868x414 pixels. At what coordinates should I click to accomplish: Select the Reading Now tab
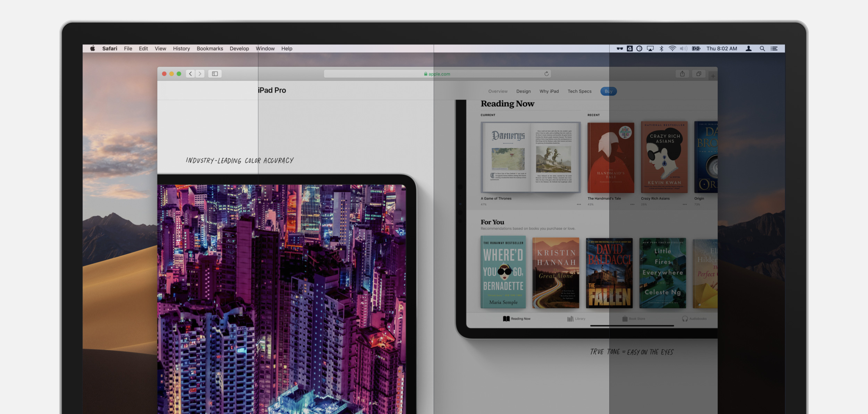(517, 319)
